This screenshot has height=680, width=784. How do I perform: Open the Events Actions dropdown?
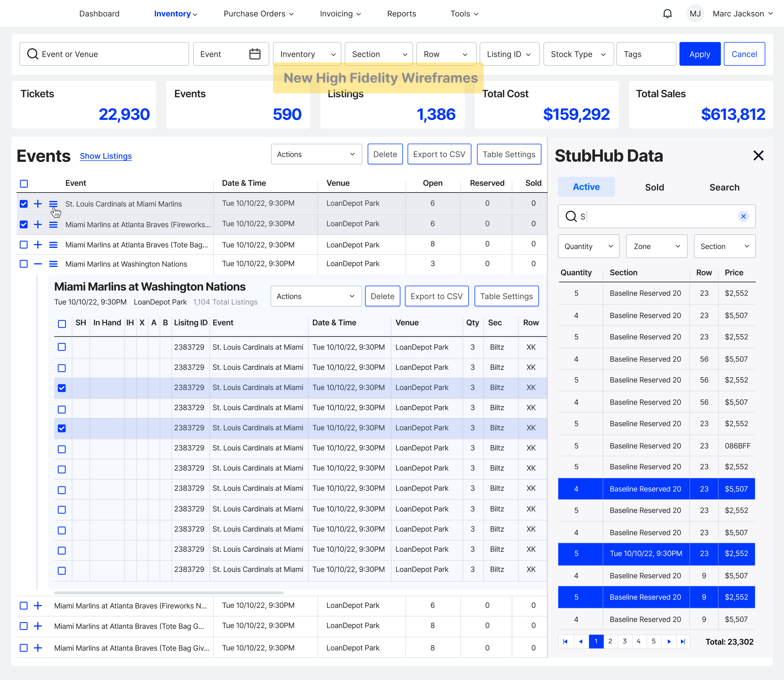tap(316, 154)
